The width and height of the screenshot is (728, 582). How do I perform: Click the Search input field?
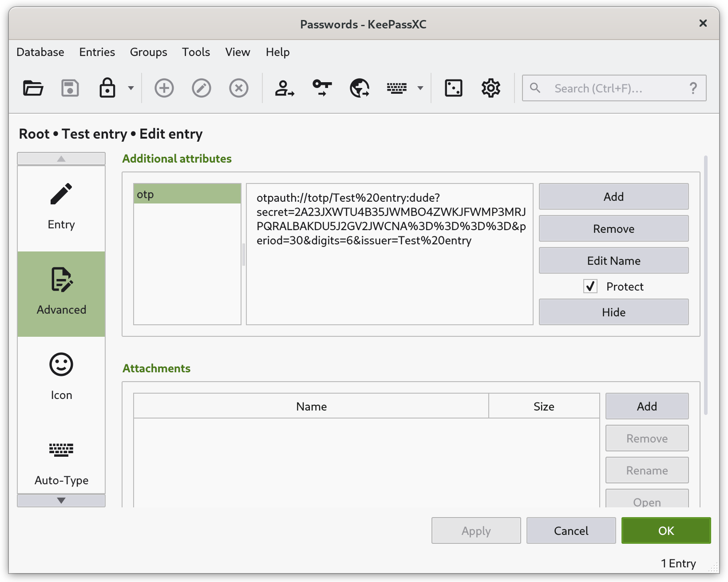tap(613, 88)
